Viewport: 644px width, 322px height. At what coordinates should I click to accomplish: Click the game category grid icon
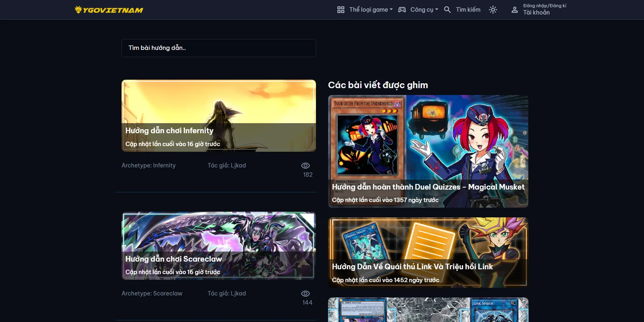[341, 10]
